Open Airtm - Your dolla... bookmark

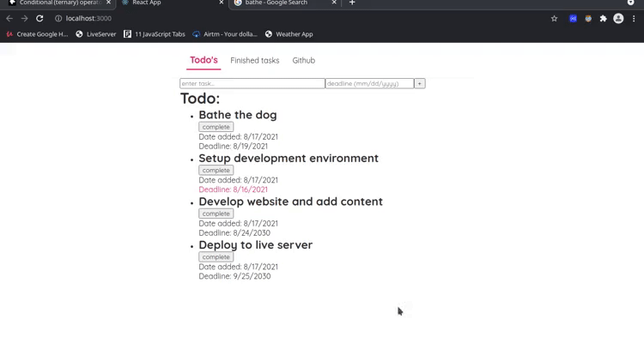click(225, 34)
